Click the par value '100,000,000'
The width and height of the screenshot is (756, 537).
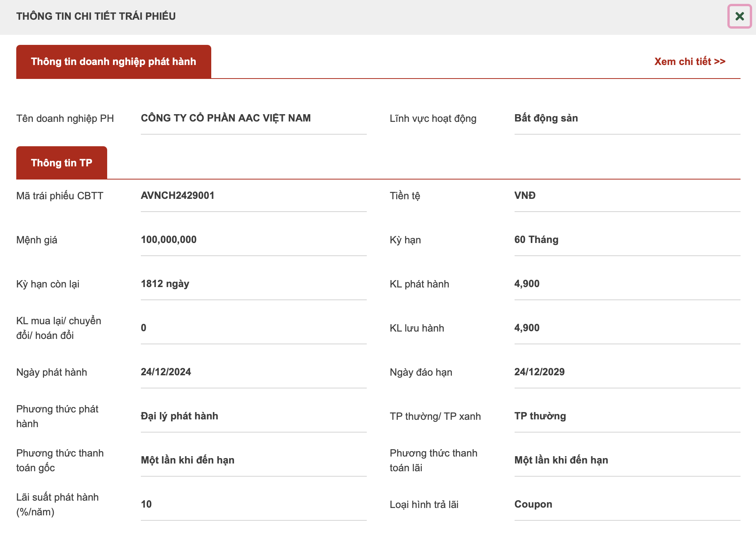coord(169,239)
